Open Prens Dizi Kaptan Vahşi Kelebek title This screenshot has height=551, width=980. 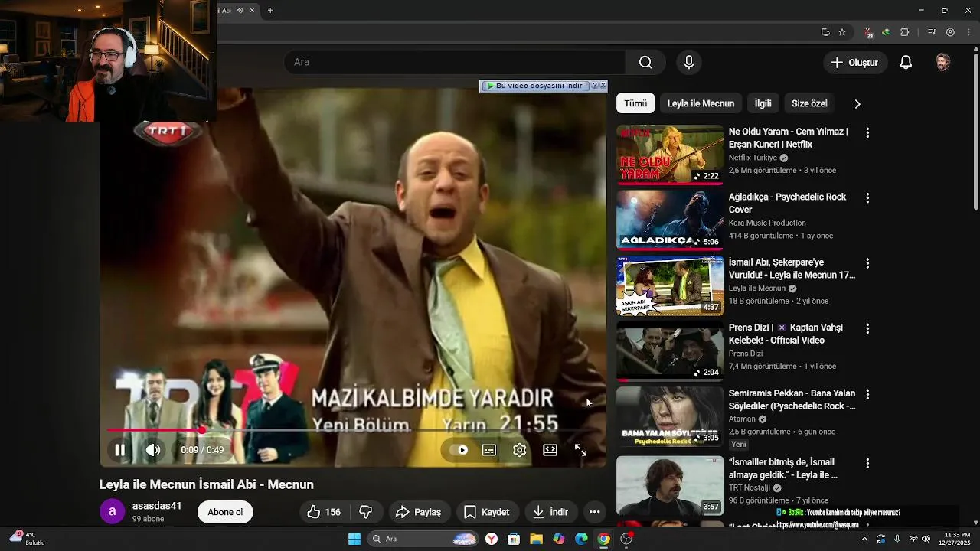[x=786, y=334]
